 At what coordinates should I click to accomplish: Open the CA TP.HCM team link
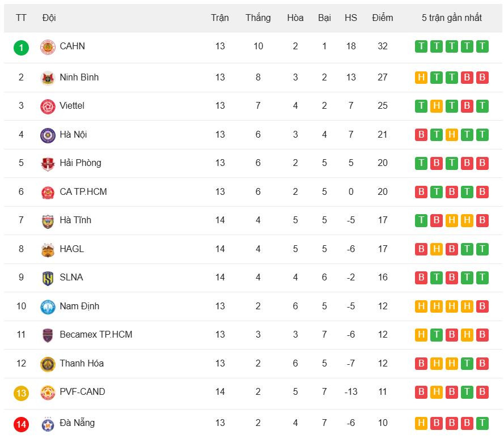(x=83, y=191)
